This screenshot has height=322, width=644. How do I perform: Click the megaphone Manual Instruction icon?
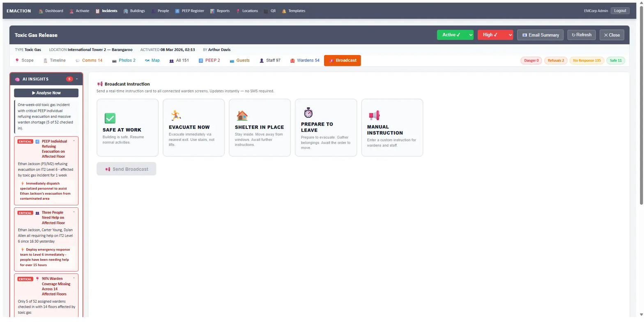(374, 115)
